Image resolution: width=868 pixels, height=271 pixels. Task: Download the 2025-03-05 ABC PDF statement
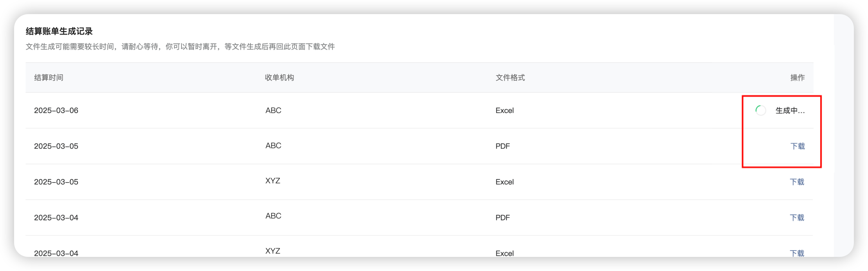click(797, 146)
